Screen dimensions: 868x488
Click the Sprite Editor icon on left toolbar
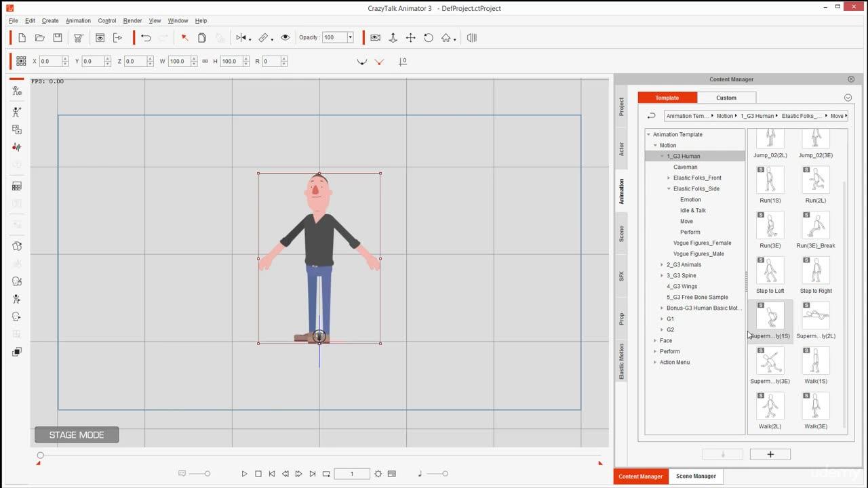tap(17, 246)
